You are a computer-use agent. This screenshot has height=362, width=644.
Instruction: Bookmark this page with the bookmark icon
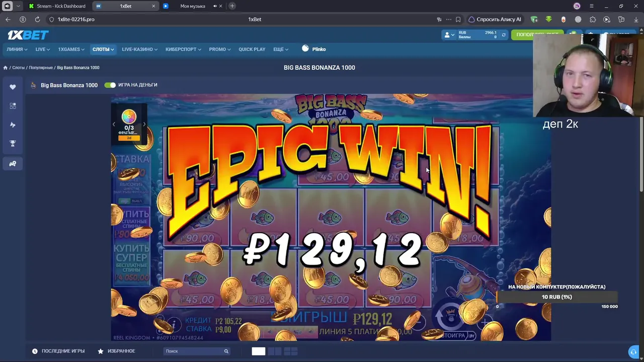click(458, 19)
